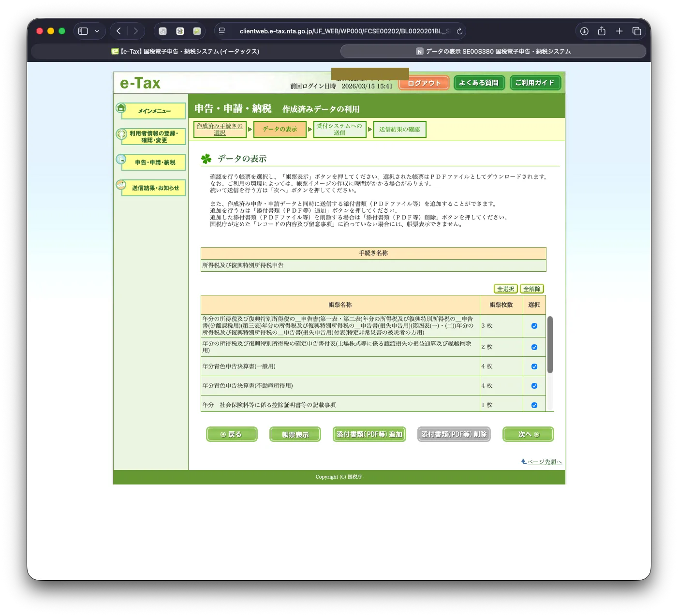678x616 pixels.
Task: Click the 帳票表示 button
Action: click(x=295, y=434)
